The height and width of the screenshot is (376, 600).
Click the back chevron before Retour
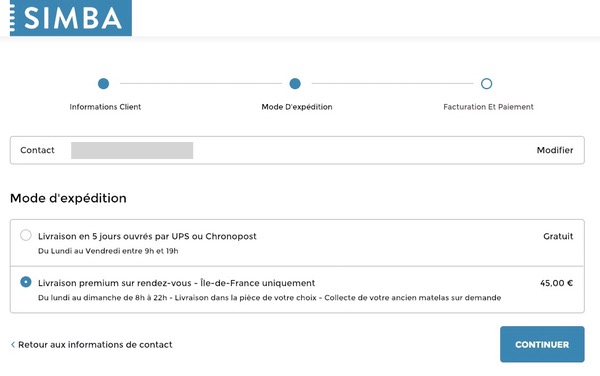click(13, 345)
